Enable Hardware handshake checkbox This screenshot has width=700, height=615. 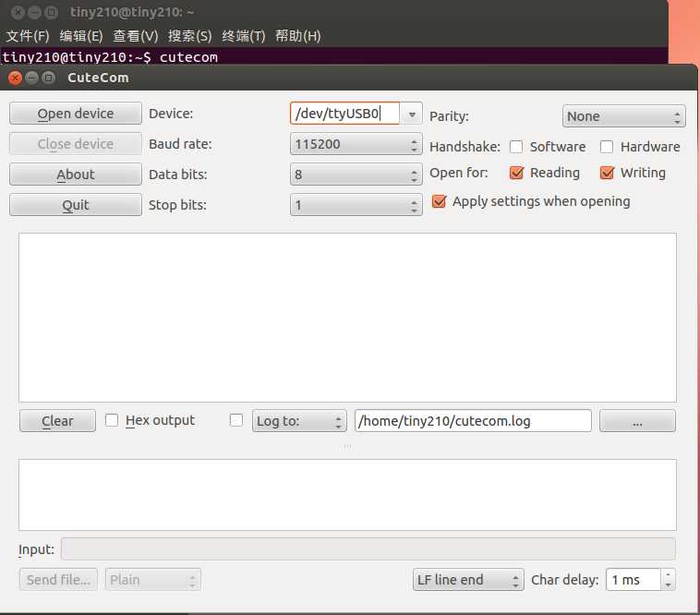coord(607,147)
